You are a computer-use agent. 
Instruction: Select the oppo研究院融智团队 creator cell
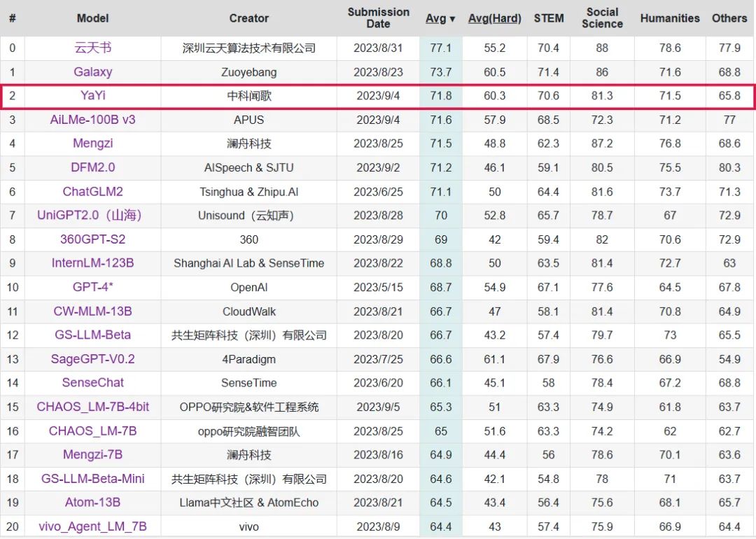(248, 431)
